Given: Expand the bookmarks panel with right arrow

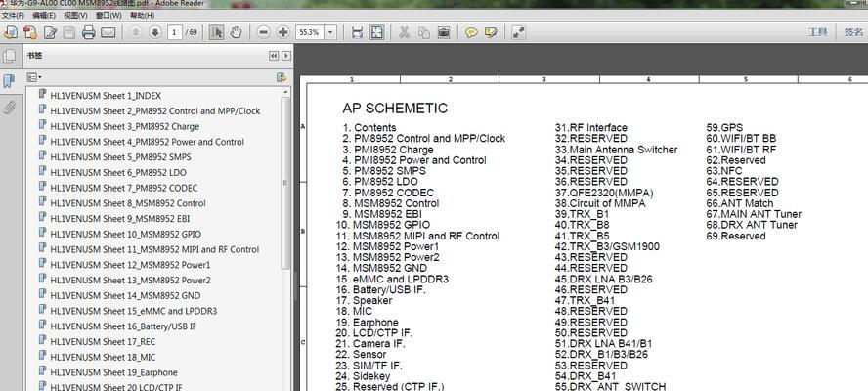Looking at the screenshot, I should (285, 56).
